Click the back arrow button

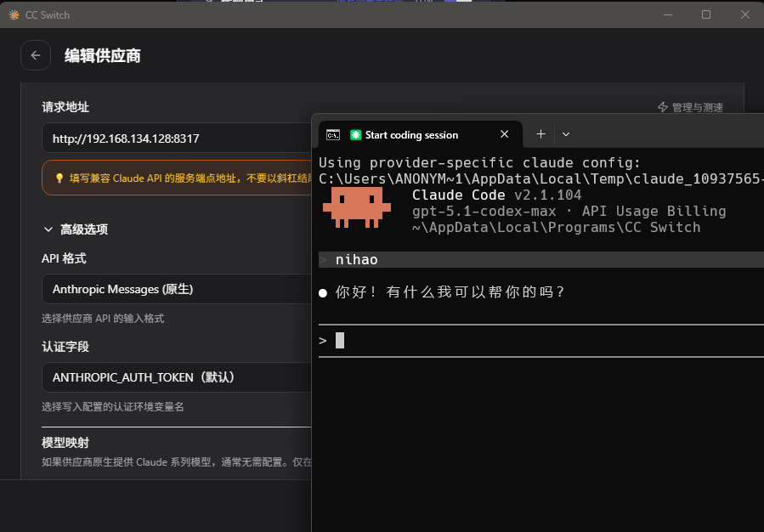pos(36,55)
